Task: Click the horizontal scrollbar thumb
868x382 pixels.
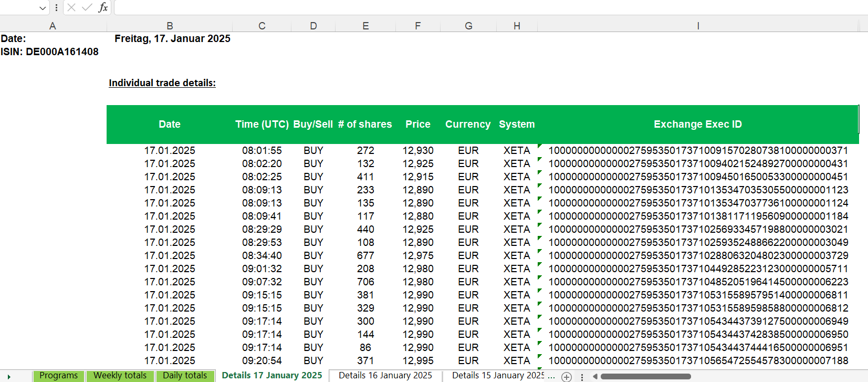Action: 645,376
